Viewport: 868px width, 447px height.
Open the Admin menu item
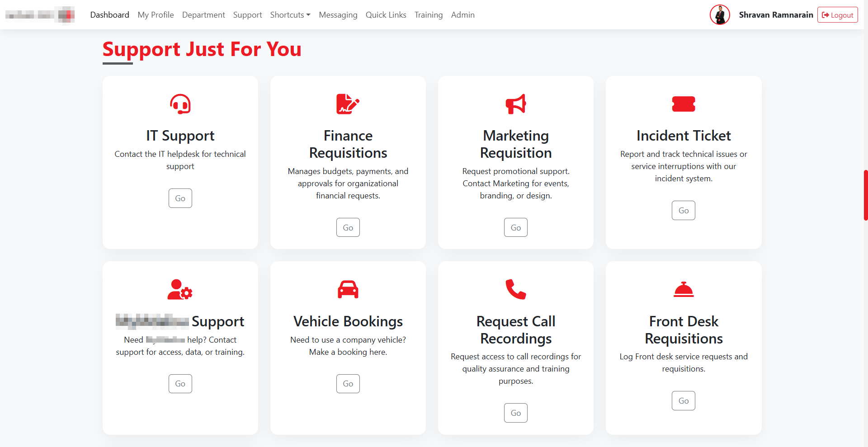coord(463,15)
